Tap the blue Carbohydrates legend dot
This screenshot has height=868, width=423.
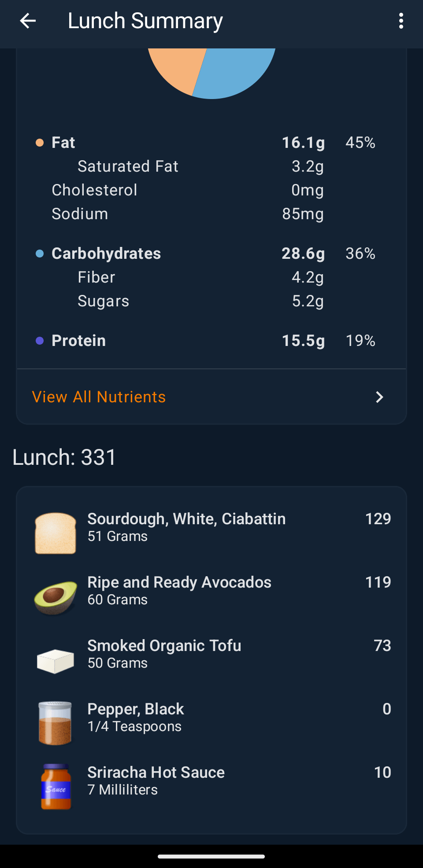click(40, 254)
